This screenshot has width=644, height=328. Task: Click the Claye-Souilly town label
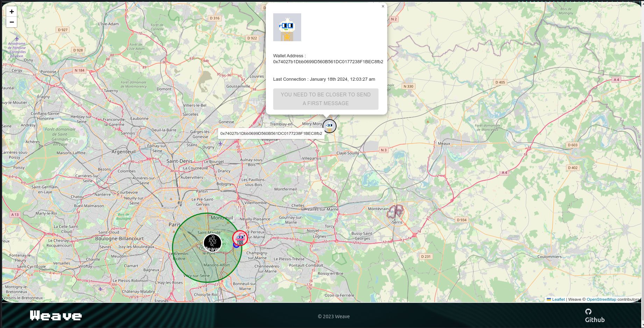coord(348,153)
